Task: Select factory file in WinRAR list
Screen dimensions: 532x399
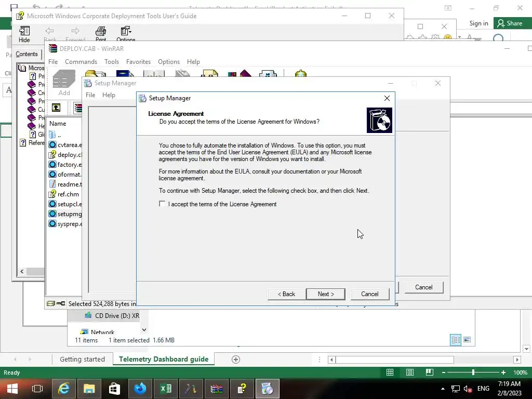Action: click(65, 165)
